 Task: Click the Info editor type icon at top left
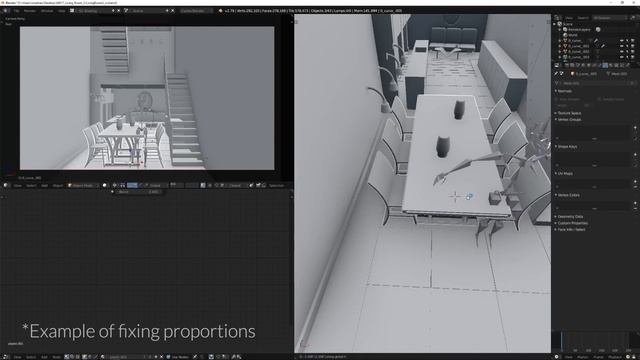tap(5, 10)
